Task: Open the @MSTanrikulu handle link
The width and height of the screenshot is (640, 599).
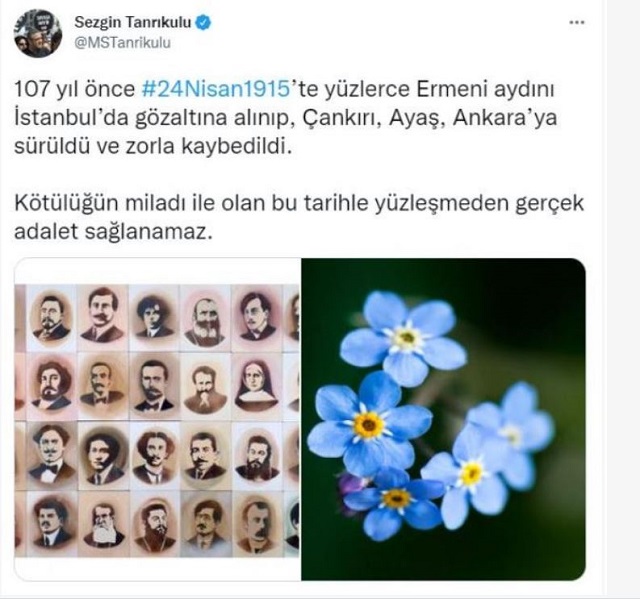Action: click(122, 43)
